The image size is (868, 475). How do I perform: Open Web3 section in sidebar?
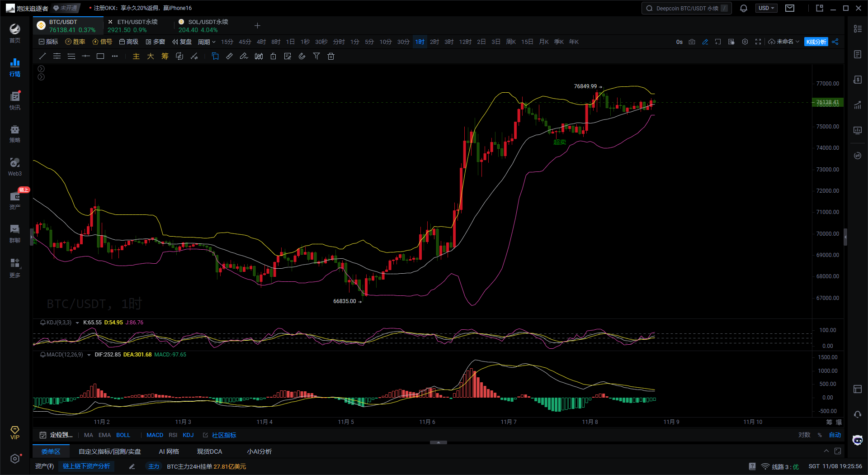coord(15,166)
